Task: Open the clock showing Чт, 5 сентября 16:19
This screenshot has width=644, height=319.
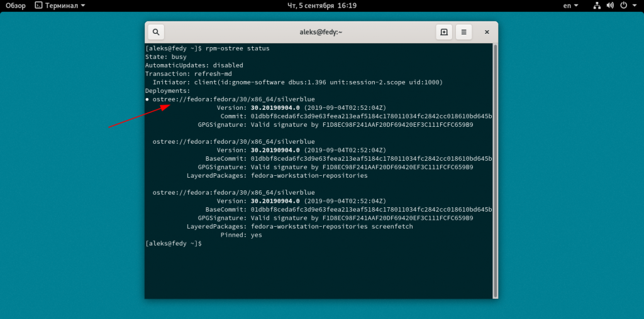Action: [x=321, y=6]
